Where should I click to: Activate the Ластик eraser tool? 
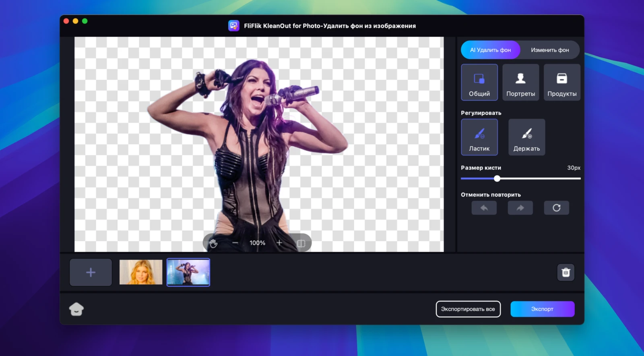point(479,137)
